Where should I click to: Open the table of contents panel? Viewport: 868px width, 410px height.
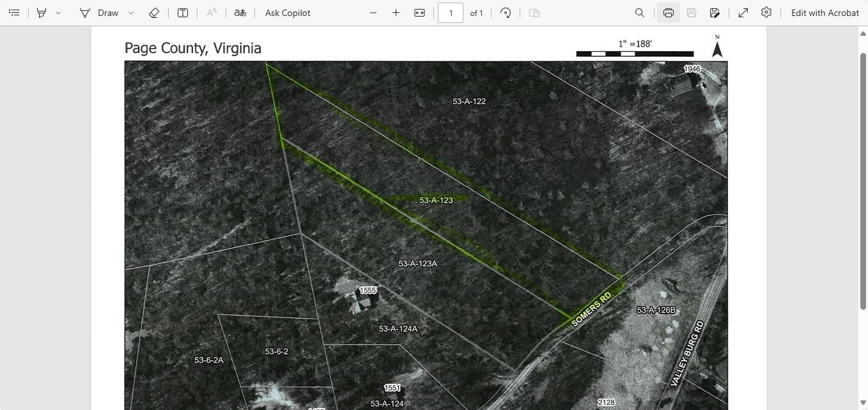click(14, 13)
